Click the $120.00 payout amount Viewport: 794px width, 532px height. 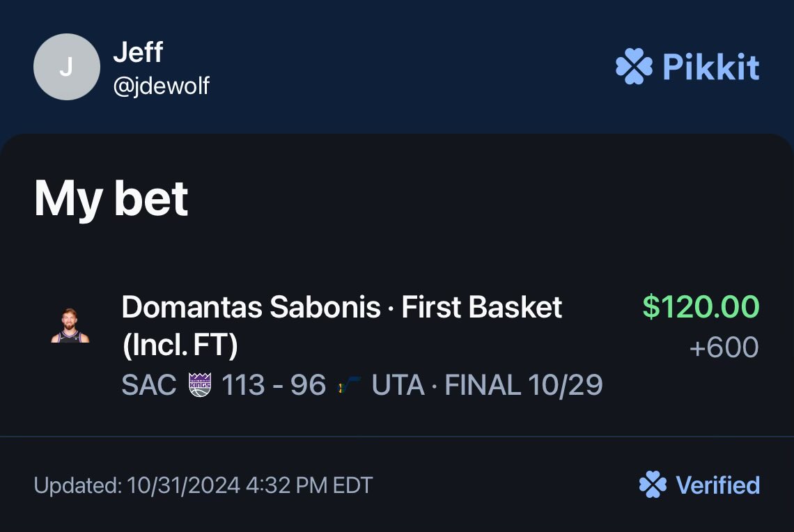pyautogui.click(x=701, y=307)
